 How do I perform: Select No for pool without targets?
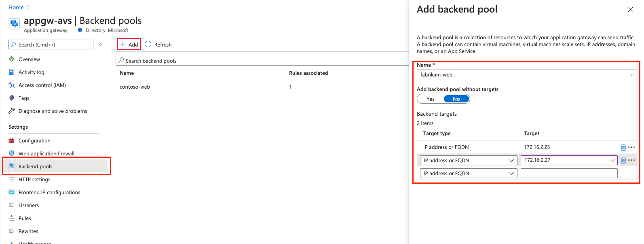[456, 99]
